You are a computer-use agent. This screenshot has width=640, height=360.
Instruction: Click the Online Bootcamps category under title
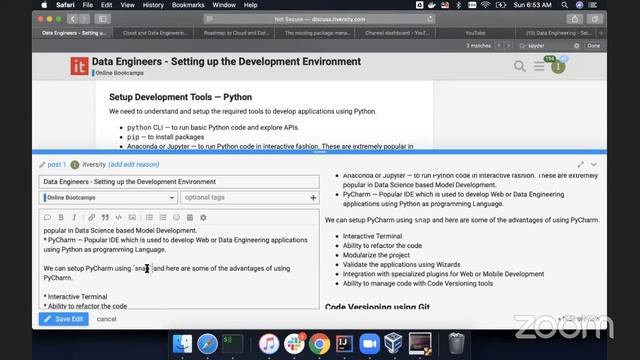[119, 73]
